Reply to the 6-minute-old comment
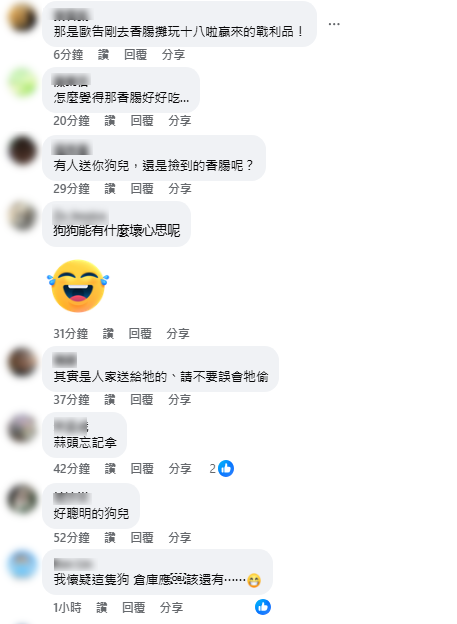The width and height of the screenshot is (457, 624). 135,55
